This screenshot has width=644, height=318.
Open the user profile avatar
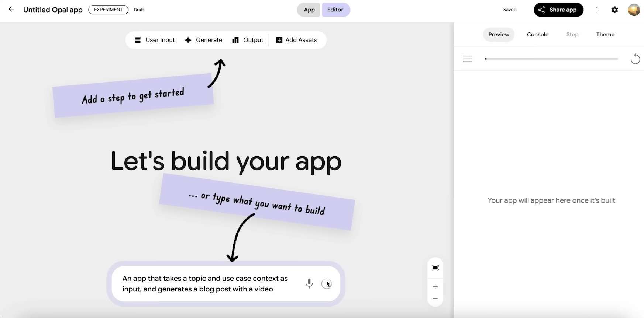634,10
